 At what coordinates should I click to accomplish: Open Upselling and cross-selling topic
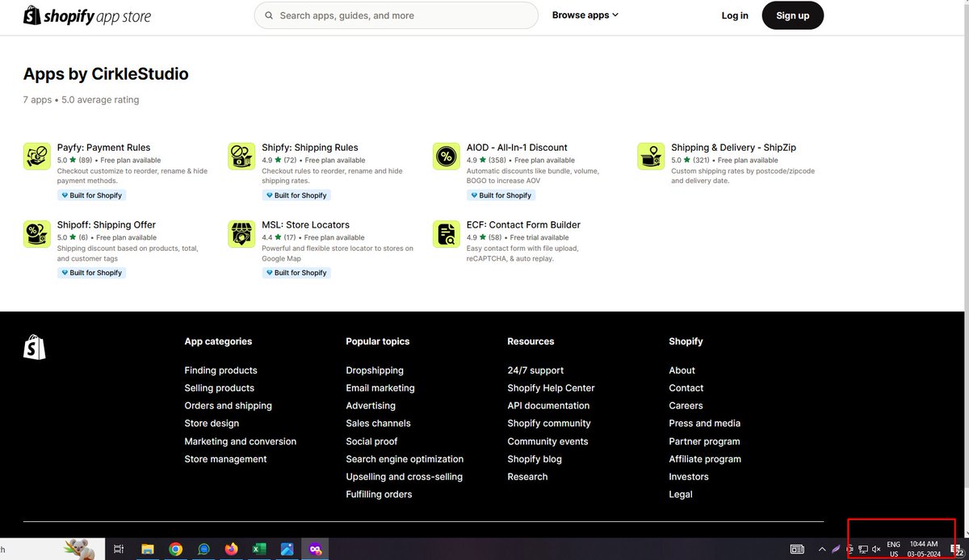tap(404, 477)
